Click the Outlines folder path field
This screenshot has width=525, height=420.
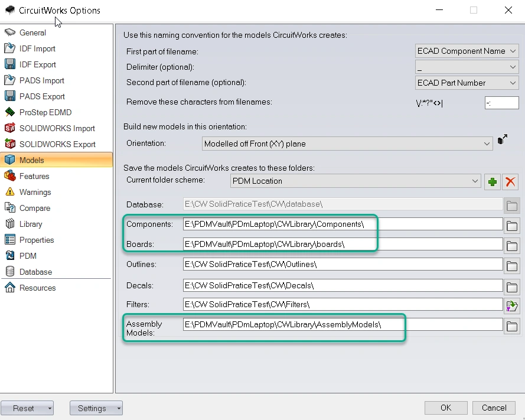click(343, 265)
